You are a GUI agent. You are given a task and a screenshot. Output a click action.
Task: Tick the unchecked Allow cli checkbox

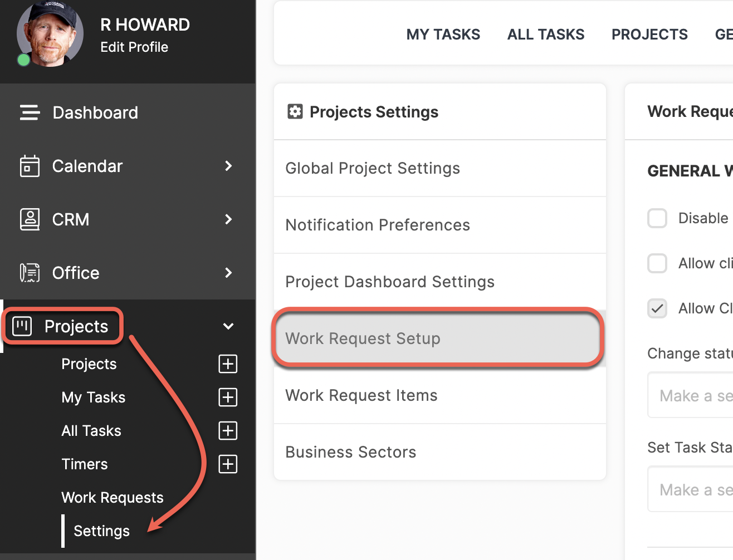(x=657, y=263)
